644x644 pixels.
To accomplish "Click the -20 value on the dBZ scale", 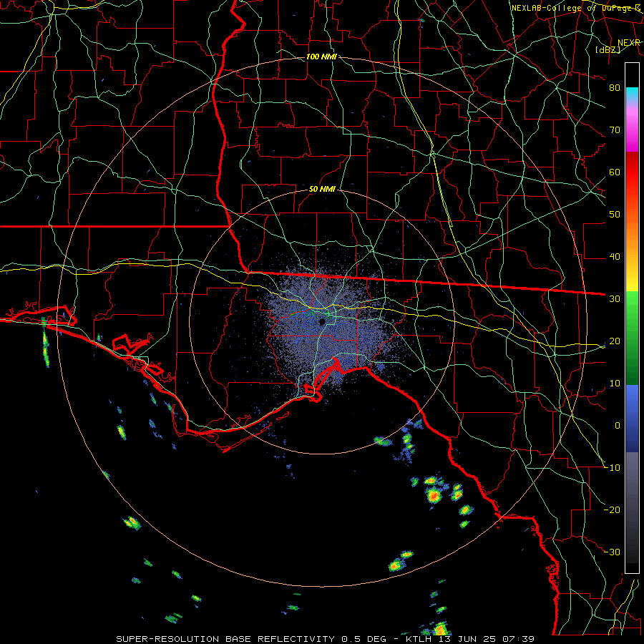I will coord(612,509).
